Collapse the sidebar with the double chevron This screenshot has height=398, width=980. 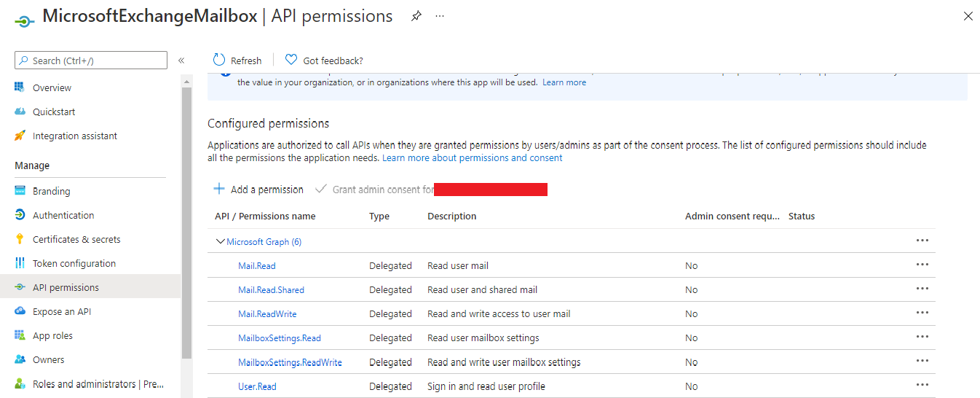[181, 61]
